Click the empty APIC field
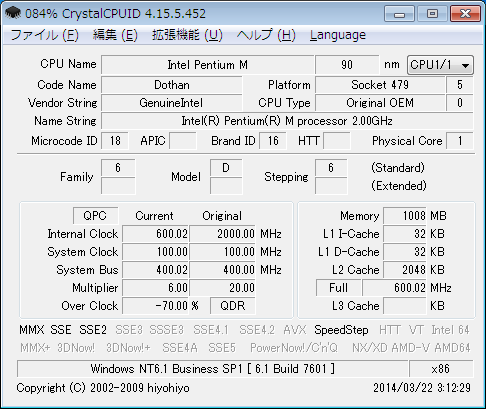The image size is (486, 409). click(183, 141)
